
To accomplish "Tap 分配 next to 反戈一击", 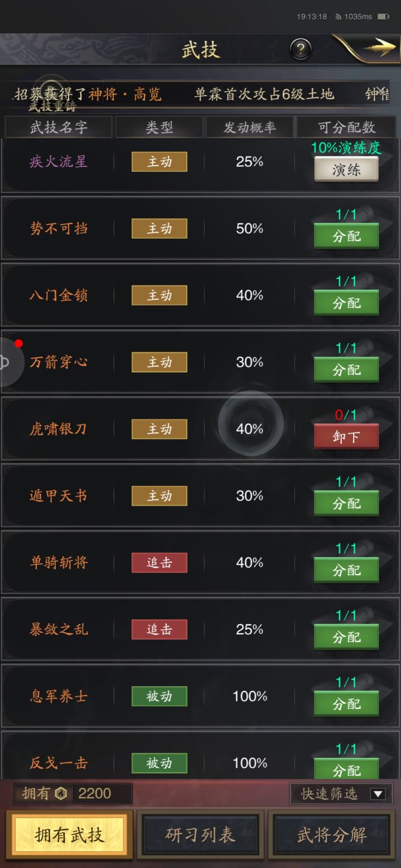I will click(346, 770).
